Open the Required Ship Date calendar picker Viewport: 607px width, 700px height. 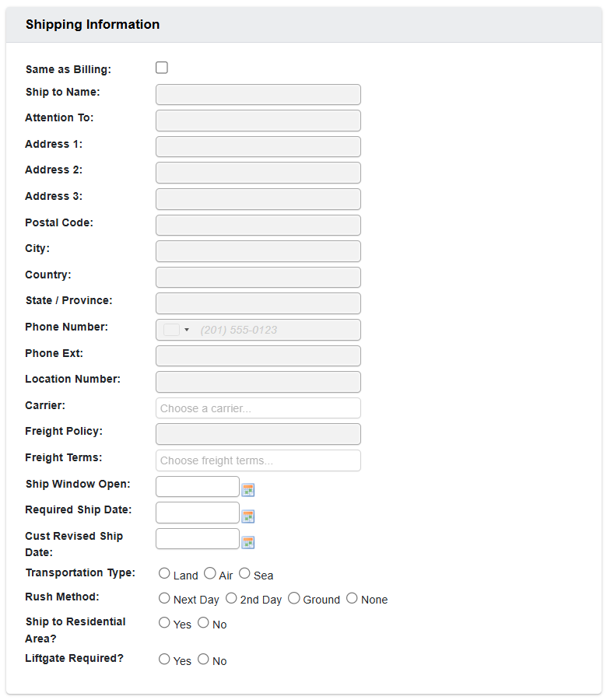coord(248,516)
